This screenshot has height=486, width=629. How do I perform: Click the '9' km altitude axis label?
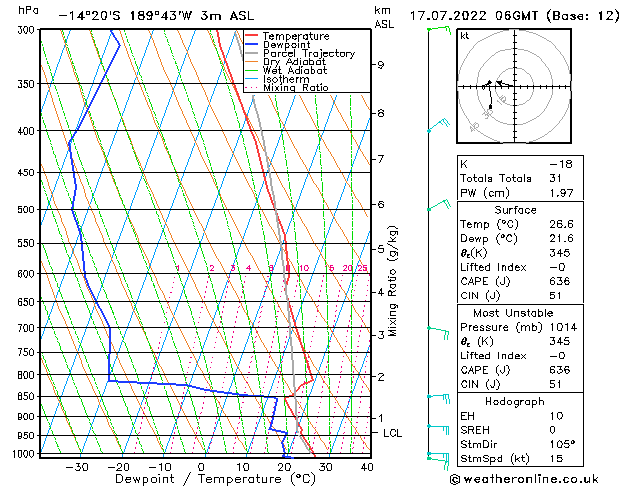click(381, 65)
